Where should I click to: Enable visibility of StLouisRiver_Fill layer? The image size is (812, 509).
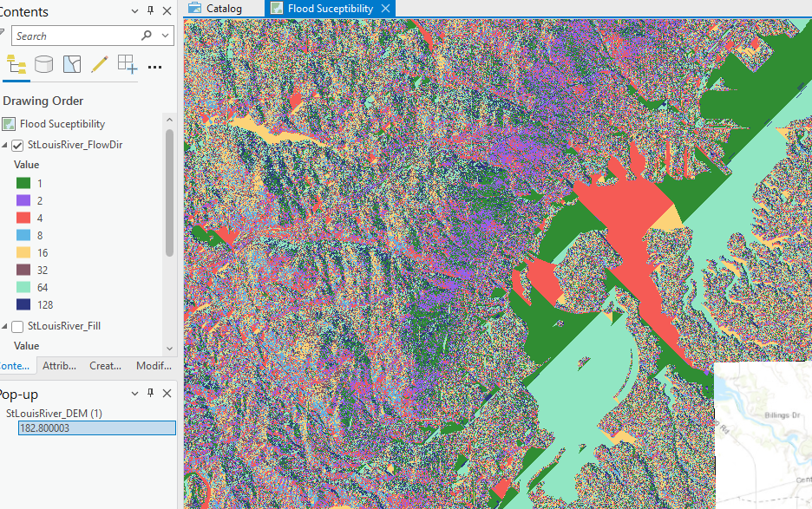[18, 326]
